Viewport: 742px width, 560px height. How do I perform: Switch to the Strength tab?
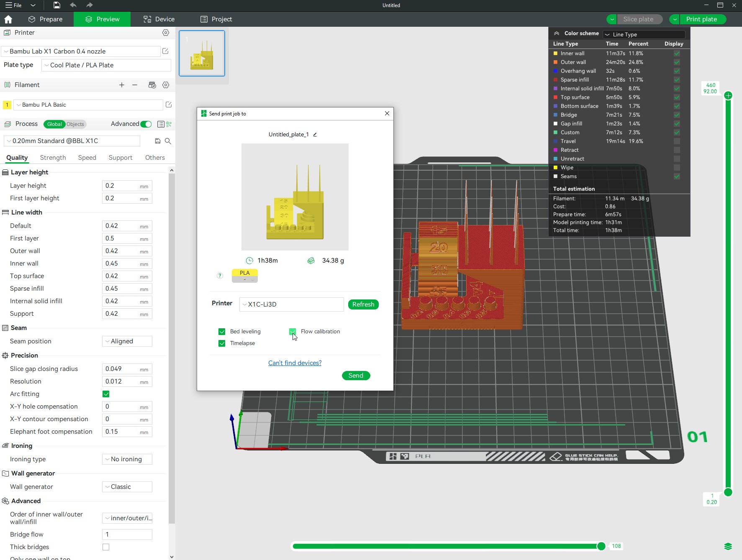(x=53, y=158)
